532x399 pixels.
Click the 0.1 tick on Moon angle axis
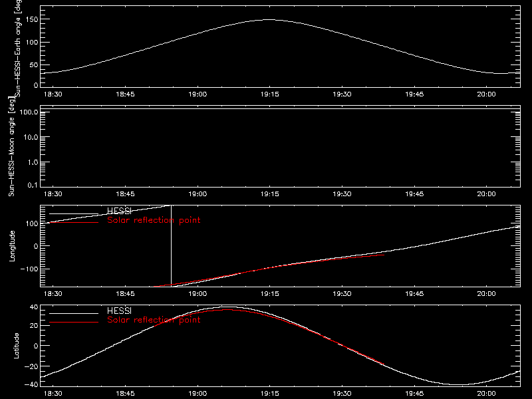coord(33,185)
